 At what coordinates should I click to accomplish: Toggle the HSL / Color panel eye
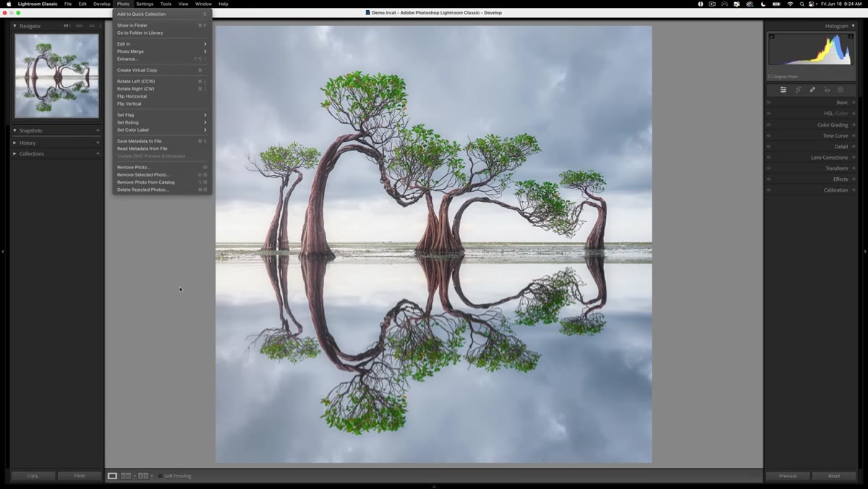(x=769, y=114)
